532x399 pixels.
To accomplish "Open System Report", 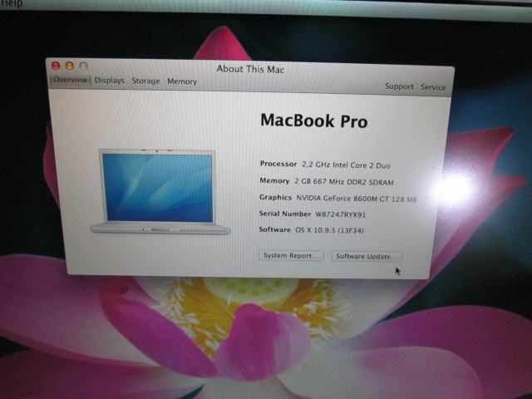I will point(291,255).
